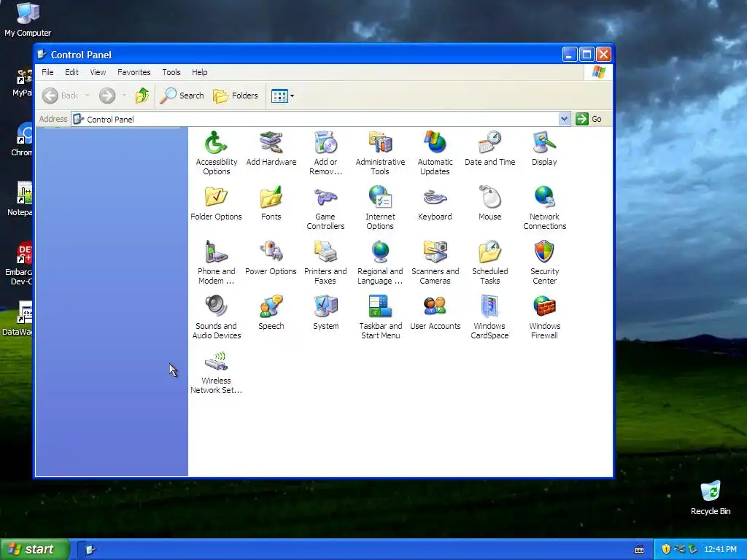Select My Computer desktop icon

[28, 19]
